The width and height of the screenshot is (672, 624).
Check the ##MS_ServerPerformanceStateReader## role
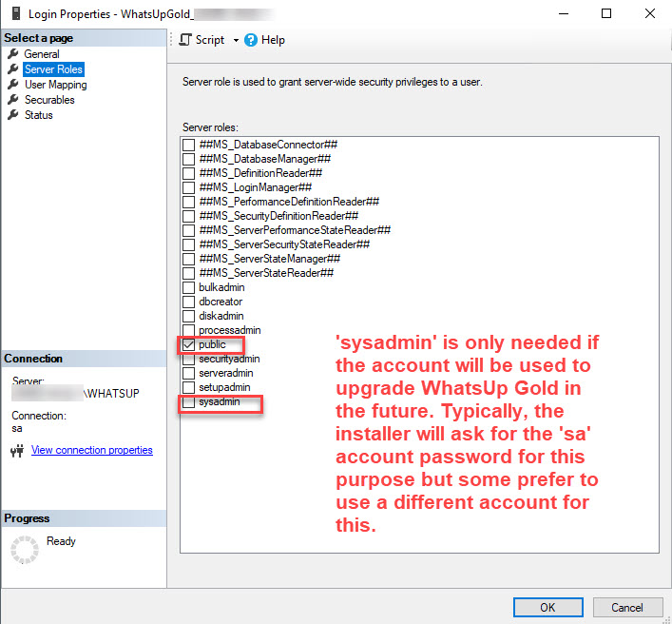point(188,230)
